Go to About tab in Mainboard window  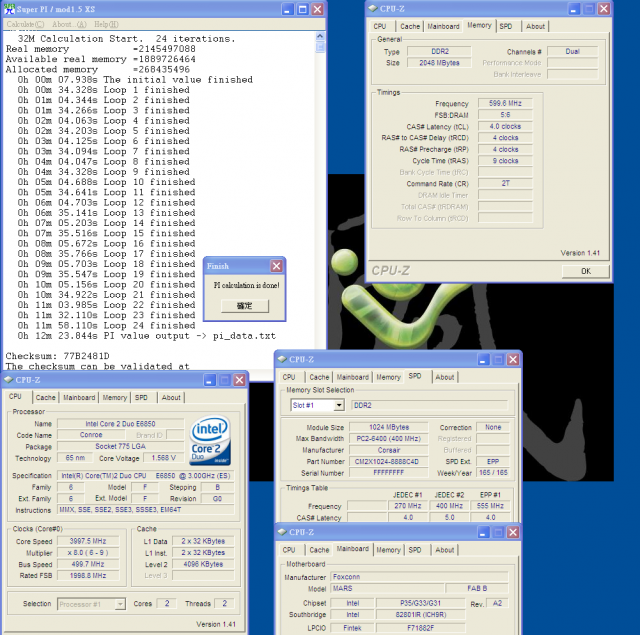tap(444, 550)
